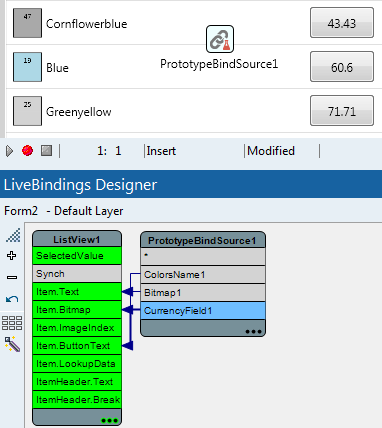Screen dimensions: 382x428
Task: Click the zoom out minus icon
Action: [x=12, y=277]
